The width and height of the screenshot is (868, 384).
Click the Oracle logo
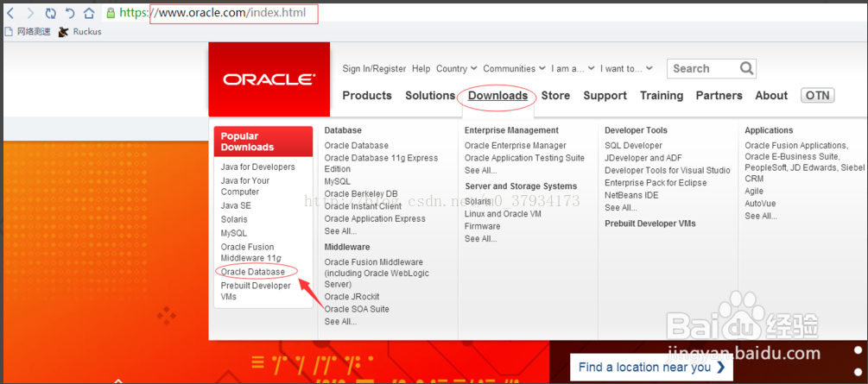click(269, 79)
